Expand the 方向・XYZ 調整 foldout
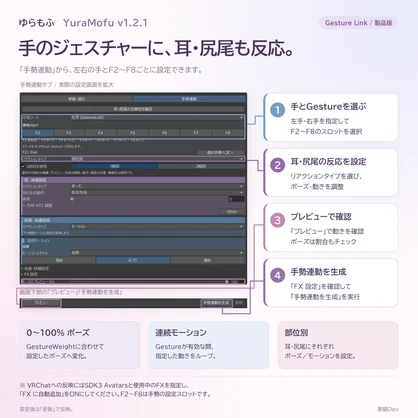Viewport: 418px width, 418px height. (x=37, y=206)
